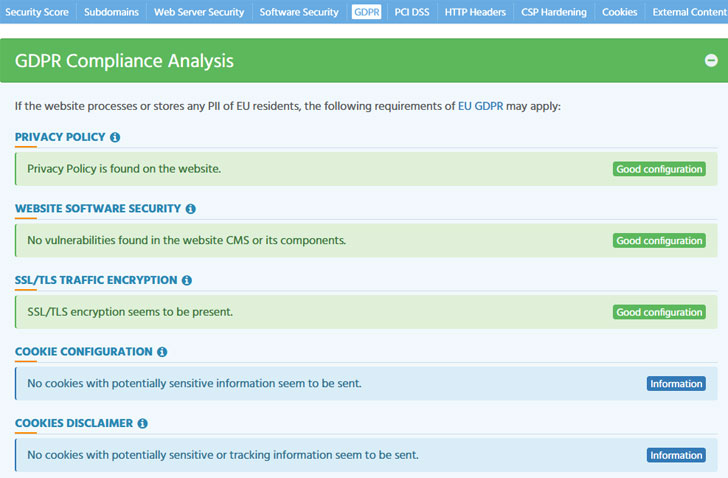Click Good configuration badge for SSL/TLS encryption

coord(659,312)
